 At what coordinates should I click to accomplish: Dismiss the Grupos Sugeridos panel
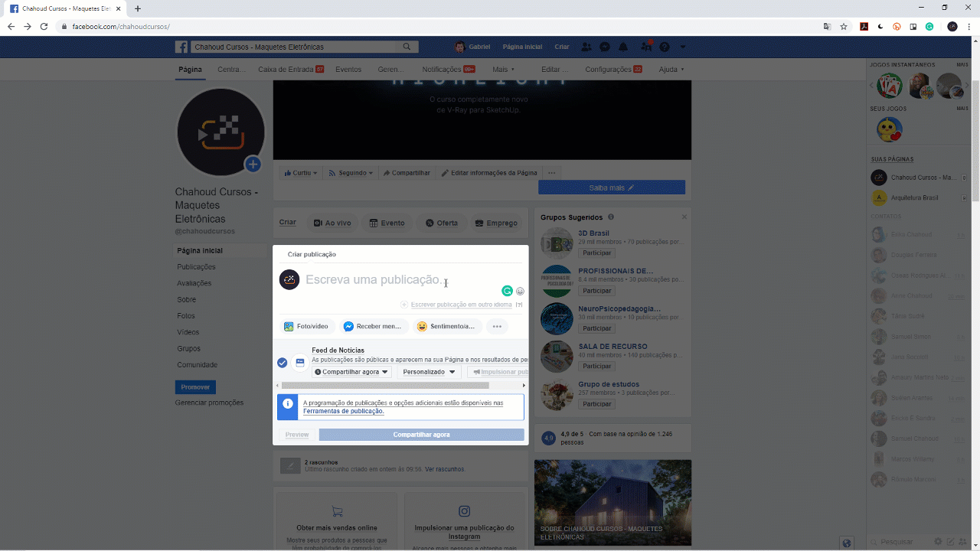(684, 217)
